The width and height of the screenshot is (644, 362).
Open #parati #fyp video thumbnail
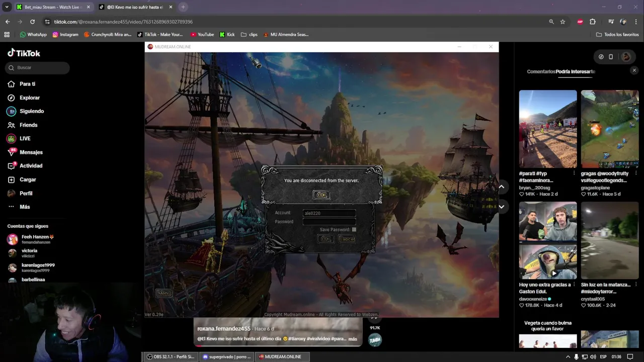pos(548,129)
